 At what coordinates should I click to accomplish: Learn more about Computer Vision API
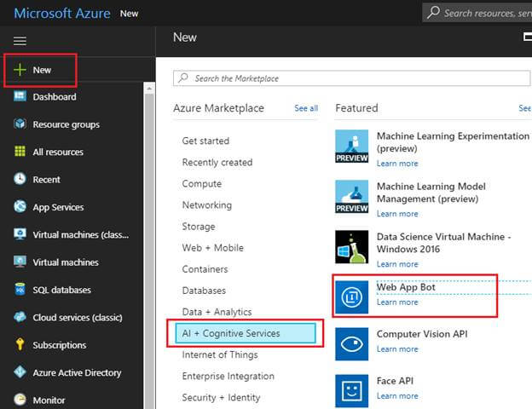point(397,349)
